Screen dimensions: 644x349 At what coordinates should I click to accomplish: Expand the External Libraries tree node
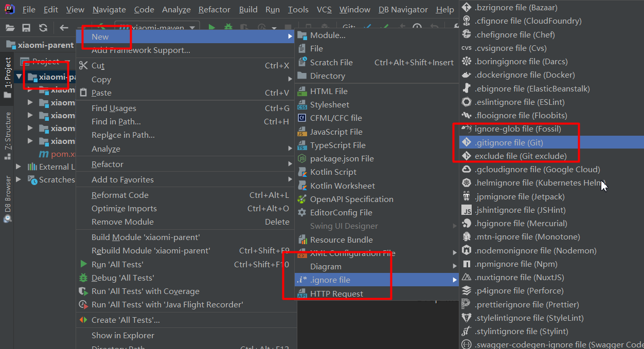(x=19, y=167)
